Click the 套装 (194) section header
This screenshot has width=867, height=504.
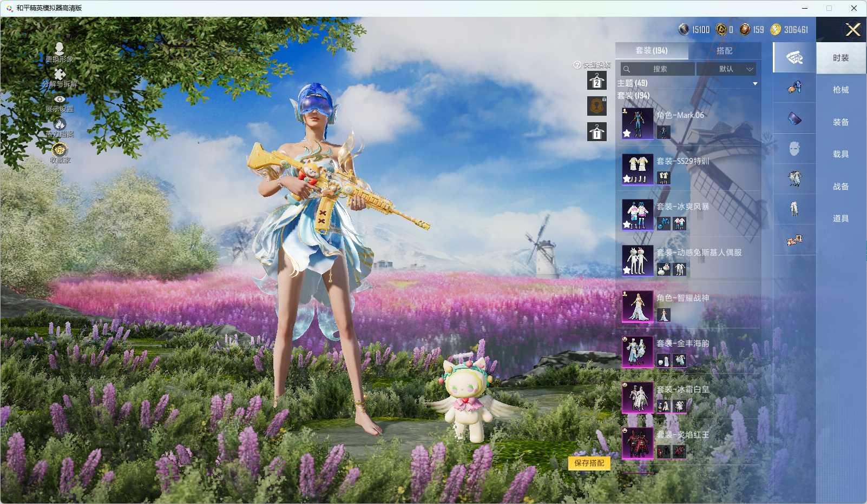(x=634, y=96)
